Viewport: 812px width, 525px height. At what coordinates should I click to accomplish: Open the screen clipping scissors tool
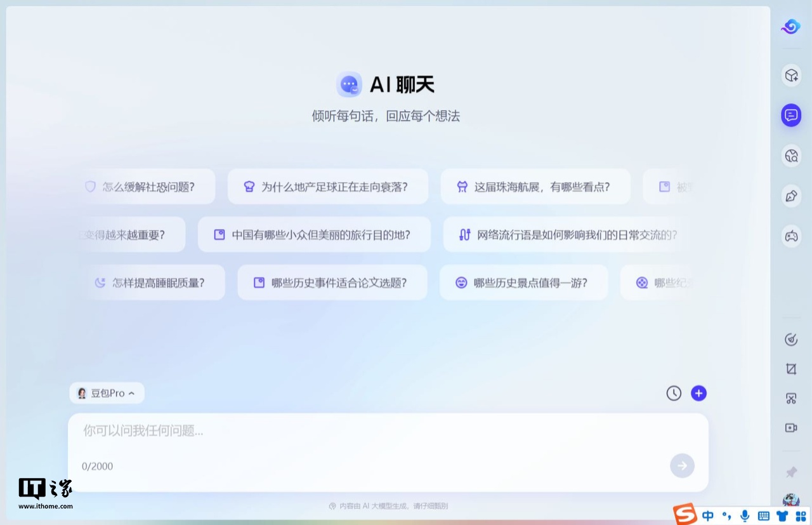coord(791,398)
